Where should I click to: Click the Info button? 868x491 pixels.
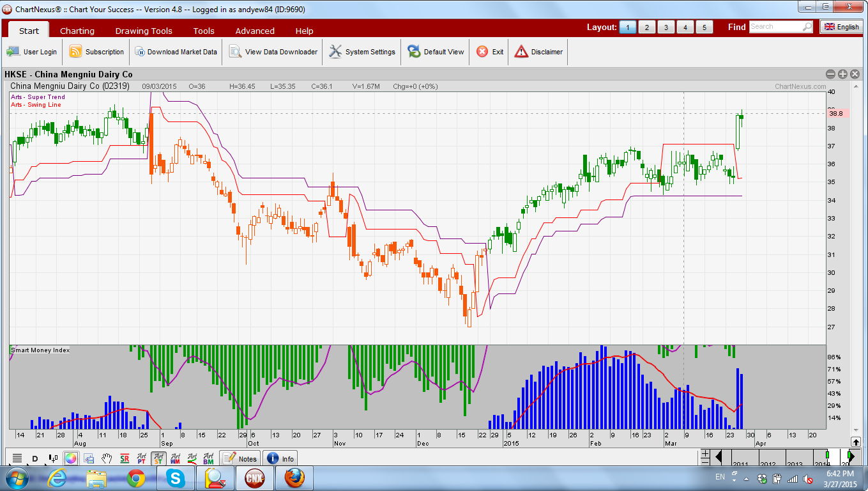(280, 458)
